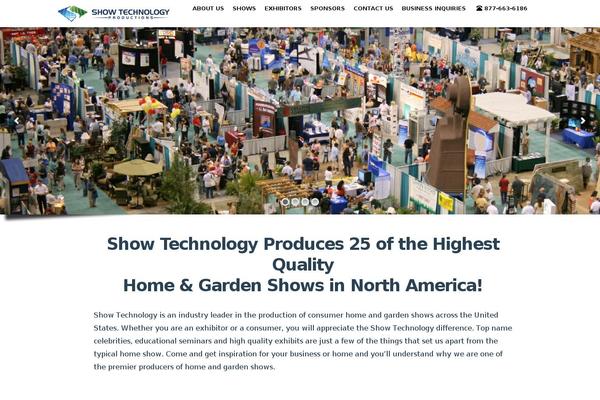600x400 pixels.
Task: Select the third slideshow dot indicator
Action: coord(305,202)
